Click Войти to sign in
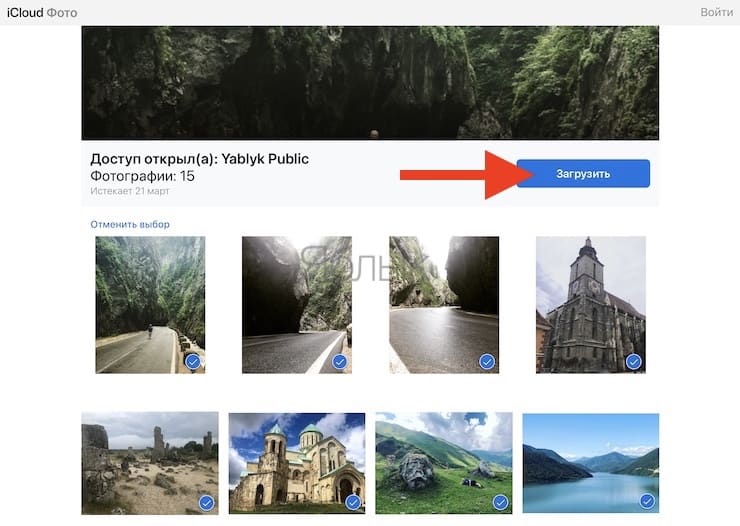740x526 pixels. click(x=716, y=12)
